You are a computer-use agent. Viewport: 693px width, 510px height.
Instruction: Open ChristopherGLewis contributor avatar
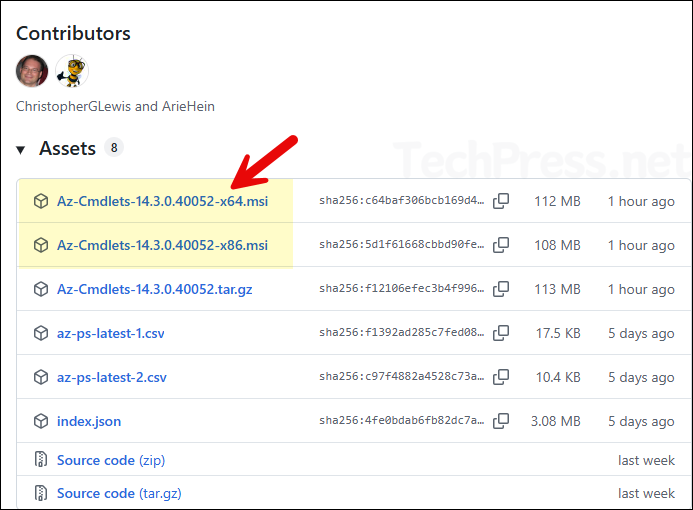tap(32, 71)
